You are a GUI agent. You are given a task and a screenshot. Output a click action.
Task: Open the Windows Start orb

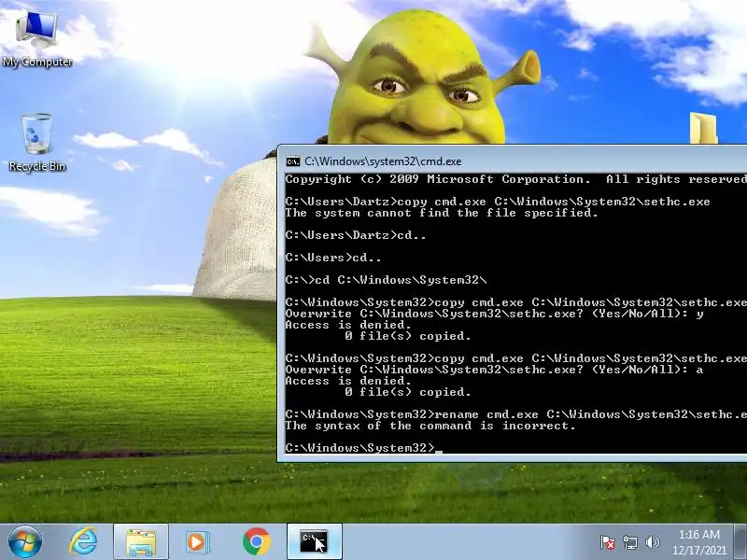coord(25,542)
